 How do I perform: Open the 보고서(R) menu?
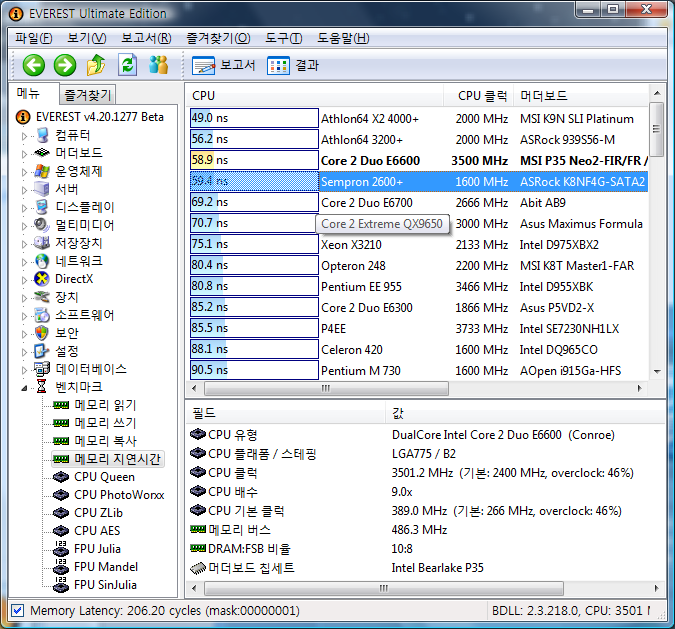[146, 38]
